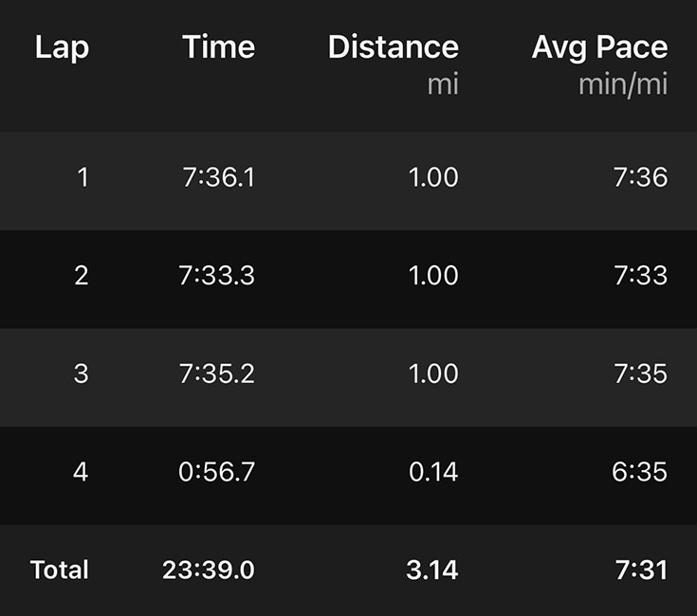Select lap 3 time 7:35.2
The image size is (697, 616).
pos(216,373)
